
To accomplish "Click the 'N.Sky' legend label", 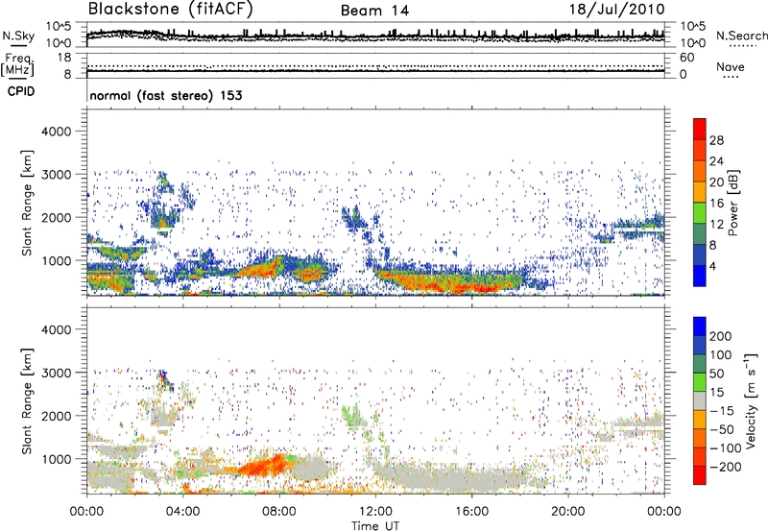I will [x=18, y=36].
